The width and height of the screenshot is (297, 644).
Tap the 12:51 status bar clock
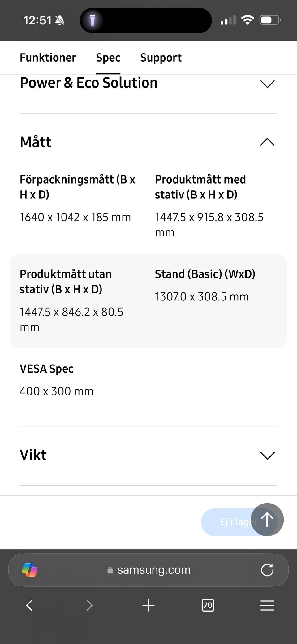[x=37, y=20]
